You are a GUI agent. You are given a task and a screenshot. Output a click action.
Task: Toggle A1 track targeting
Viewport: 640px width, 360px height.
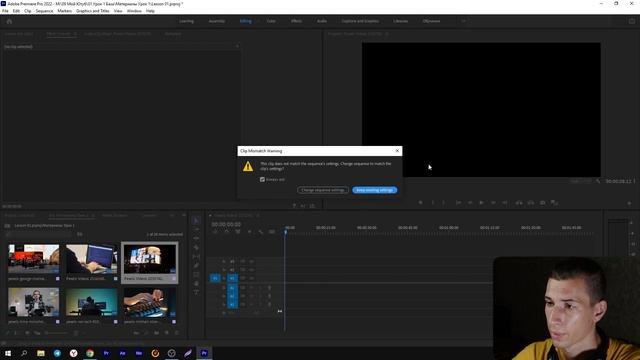(x=232, y=288)
